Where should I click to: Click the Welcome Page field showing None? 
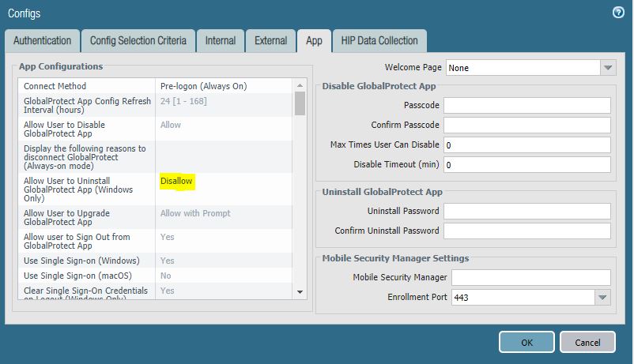point(523,68)
